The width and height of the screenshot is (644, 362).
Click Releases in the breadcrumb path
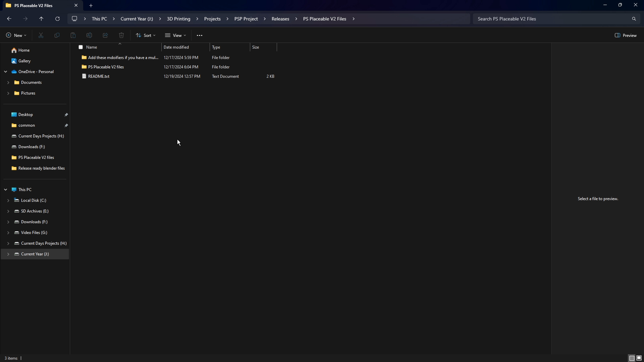pos(280,19)
